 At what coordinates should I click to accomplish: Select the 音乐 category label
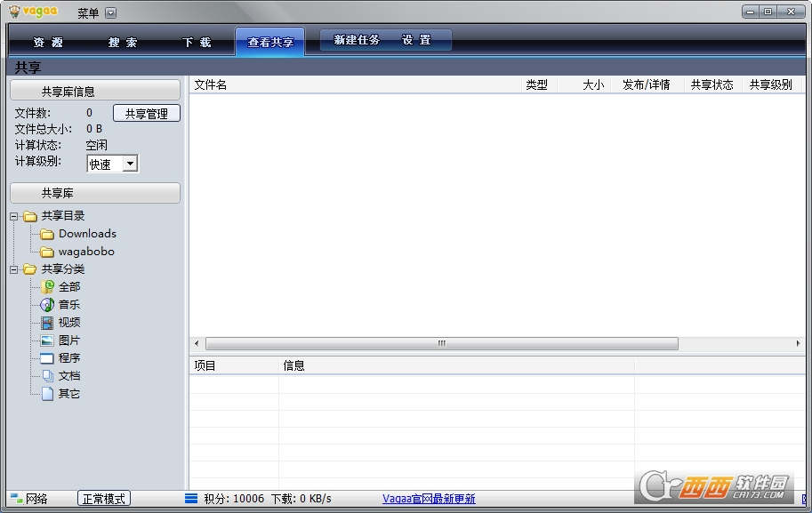coord(68,304)
